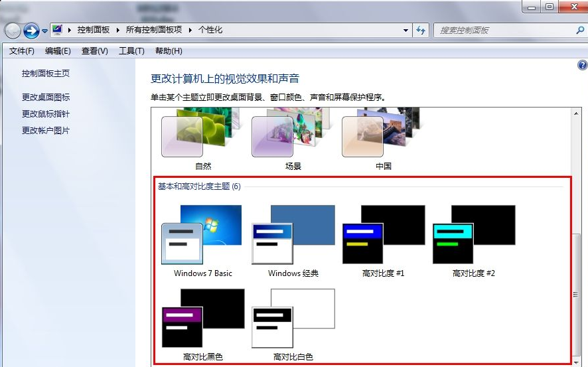The height and width of the screenshot is (367, 588).
Task: Open 更改桌面图标 link
Action: click(x=46, y=98)
